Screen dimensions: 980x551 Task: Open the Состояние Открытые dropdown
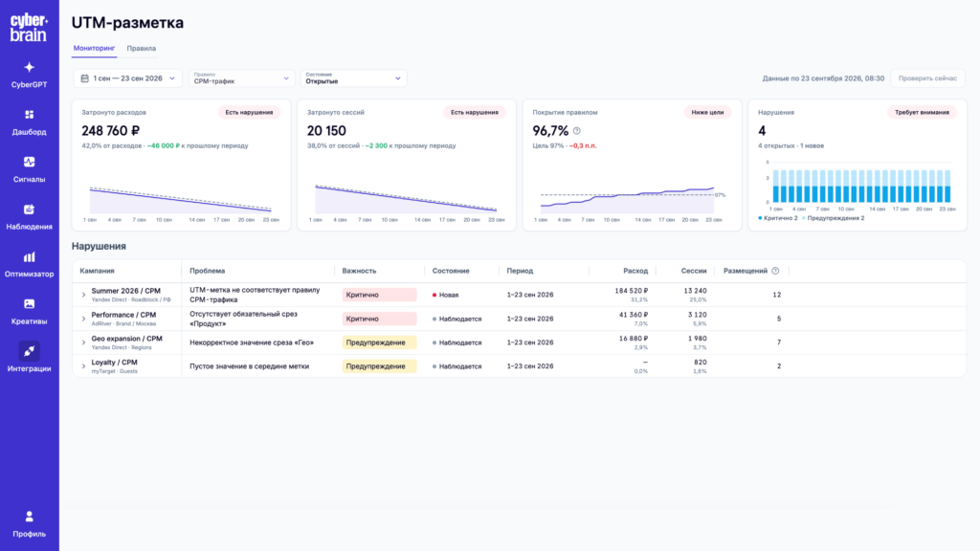[x=354, y=78]
